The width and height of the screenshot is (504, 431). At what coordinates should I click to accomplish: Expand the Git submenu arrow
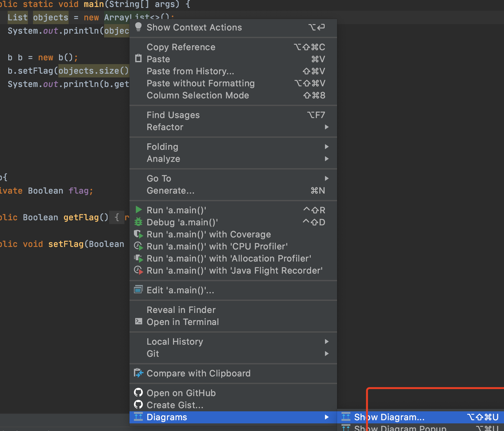327,354
